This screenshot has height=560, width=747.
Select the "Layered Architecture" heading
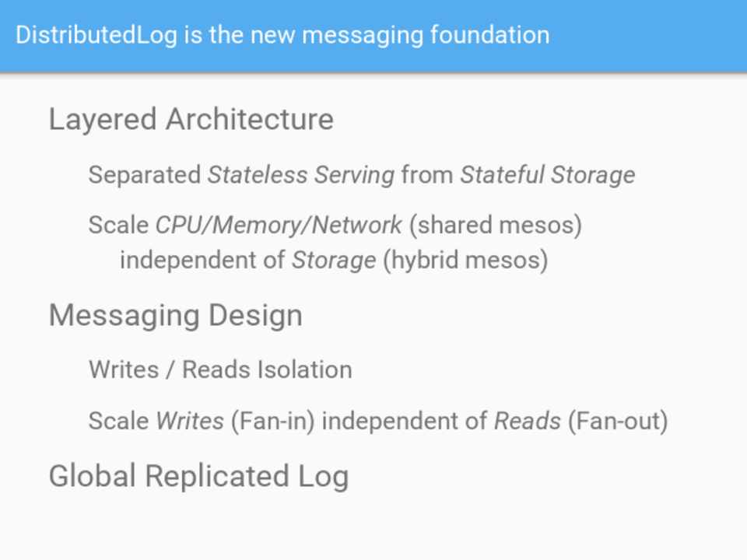(191, 120)
